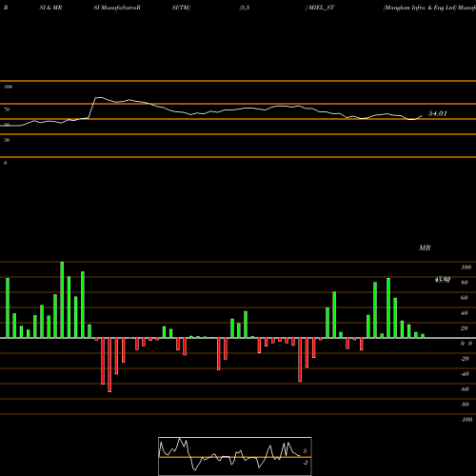Screen dimensions: 476x476
Task: Click the deepest red MR bar
Action: click(109, 365)
